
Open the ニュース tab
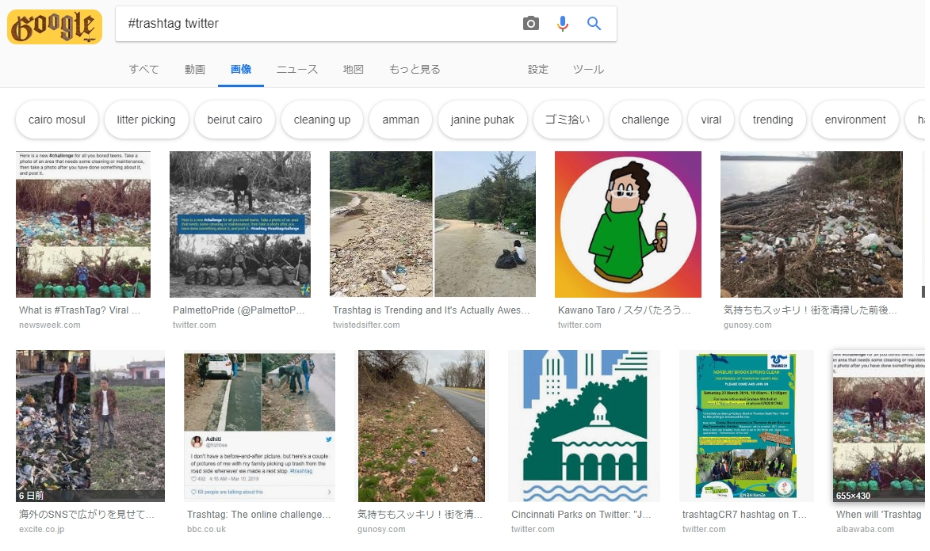pyautogui.click(x=297, y=69)
